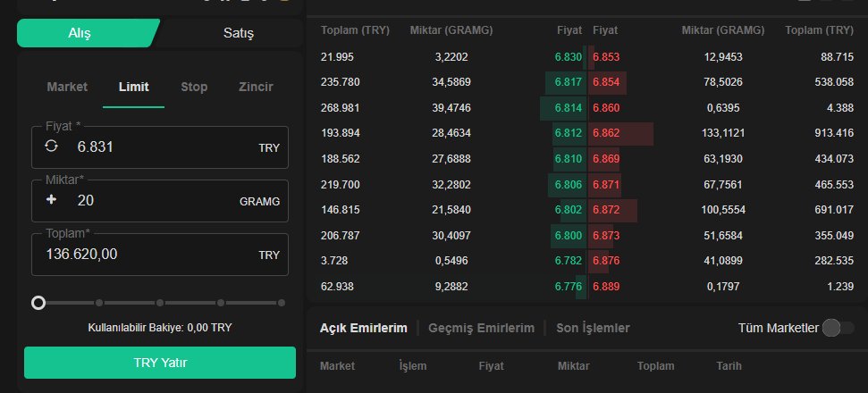This screenshot has height=393, width=868.
Task: Click ask price 6.871
Action: click(x=606, y=185)
